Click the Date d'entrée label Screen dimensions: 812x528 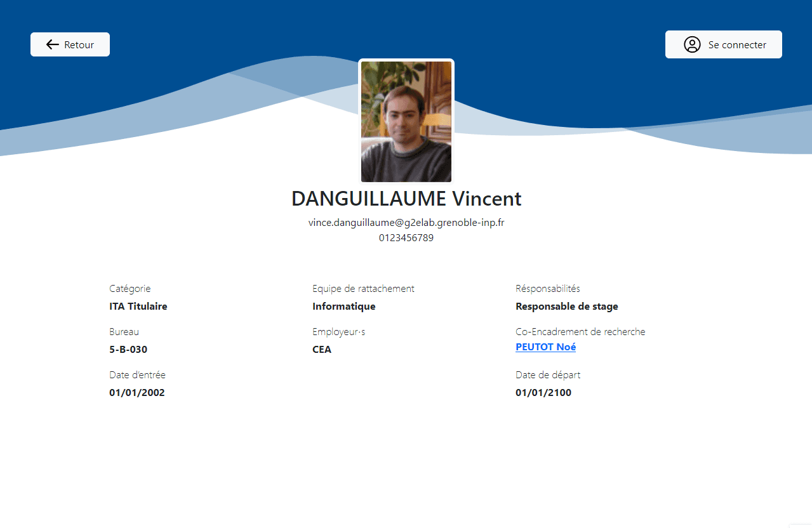pyautogui.click(x=137, y=375)
